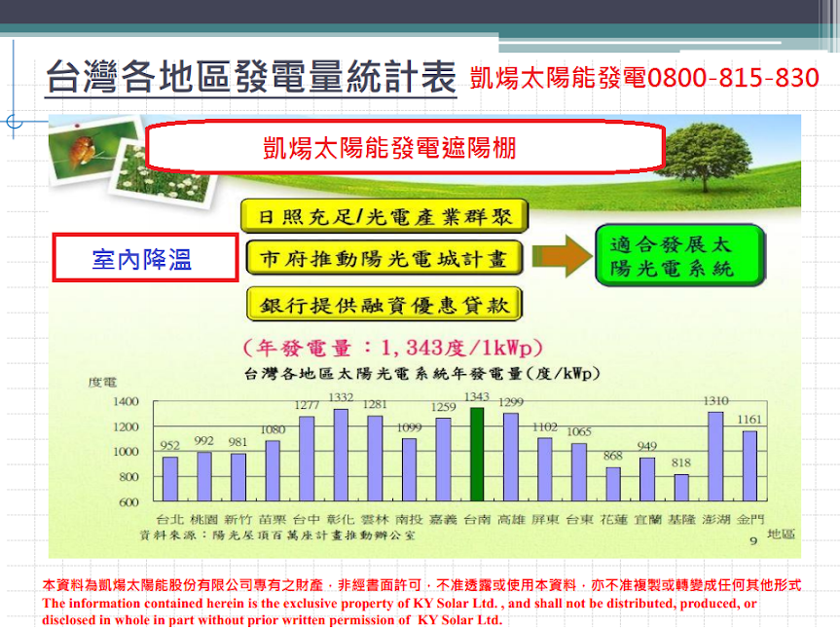Image resolution: width=840 pixels, height=628 pixels.
Task: Click the value label 1161 above 金門
Action: (x=749, y=419)
